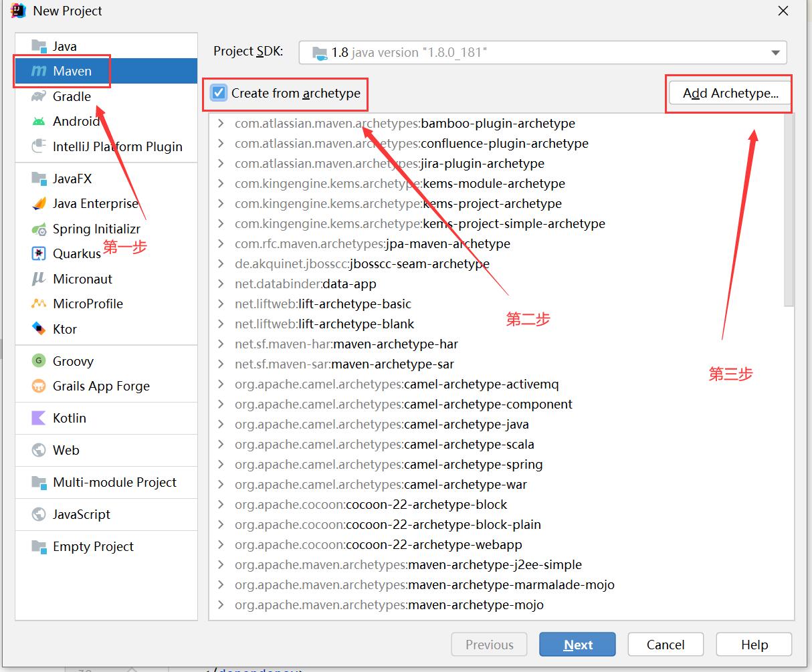
Task: Open Help for New Project
Action: [x=754, y=645]
